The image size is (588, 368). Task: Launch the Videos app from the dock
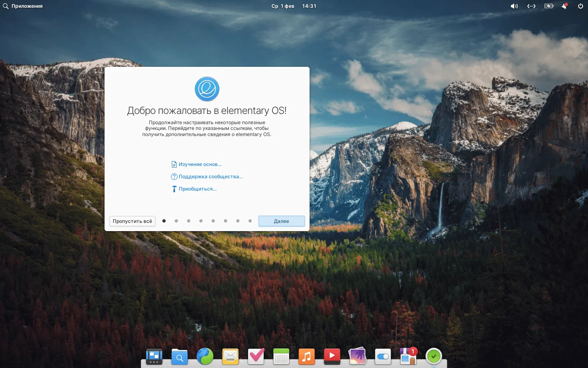[x=332, y=357]
